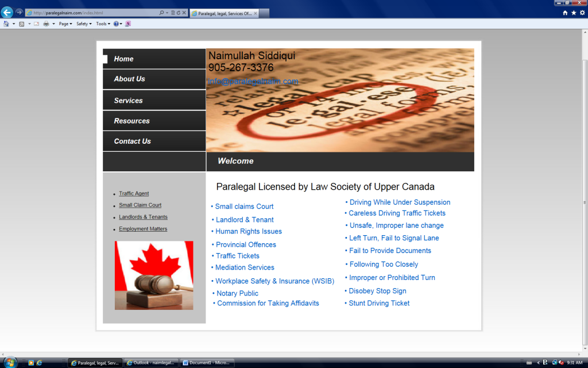Screen dimensions: 588x368
Task: Open Favorites star icon
Action: [x=574, y=13]
